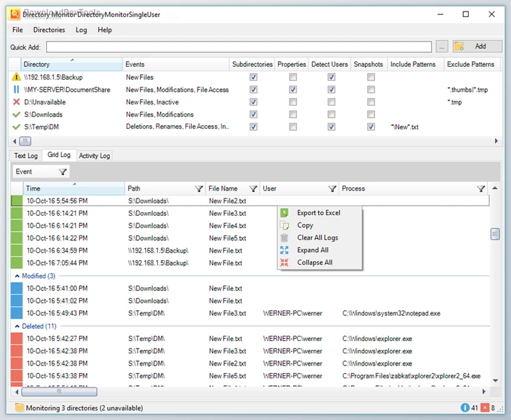The image size is (511, 420).
Task: Toggle Detect Users for S:\Temp\DM
Action: click(x=331, y=127)
